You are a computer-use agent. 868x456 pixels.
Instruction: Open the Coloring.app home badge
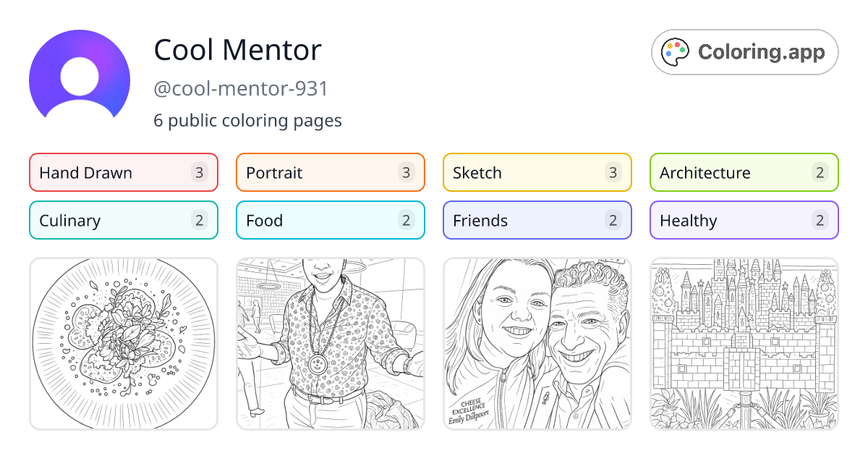point(744,52)
